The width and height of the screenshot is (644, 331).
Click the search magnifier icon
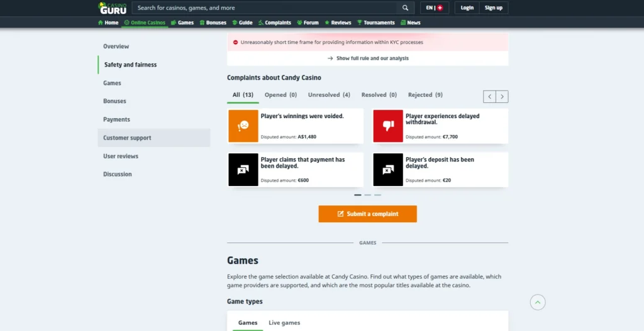pos(406,8)
